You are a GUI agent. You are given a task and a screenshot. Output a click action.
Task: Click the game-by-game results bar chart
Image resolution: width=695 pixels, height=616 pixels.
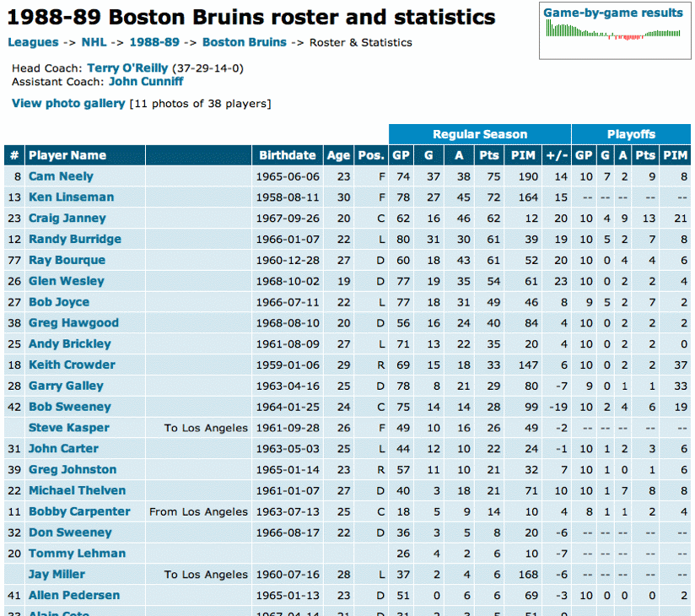pyautogui.click(x=613, y=30)
